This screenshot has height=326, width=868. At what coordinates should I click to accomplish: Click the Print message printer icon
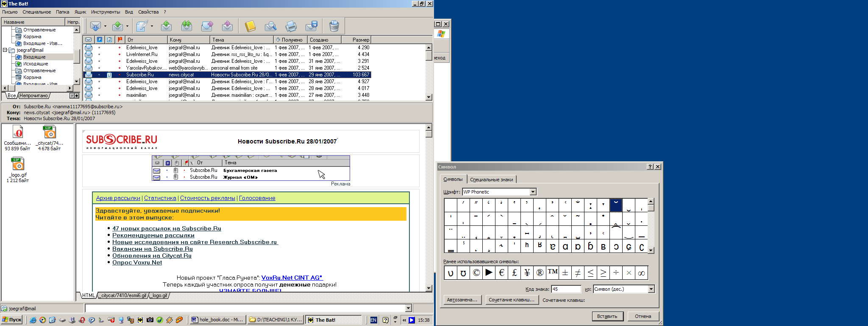(291, 26)
